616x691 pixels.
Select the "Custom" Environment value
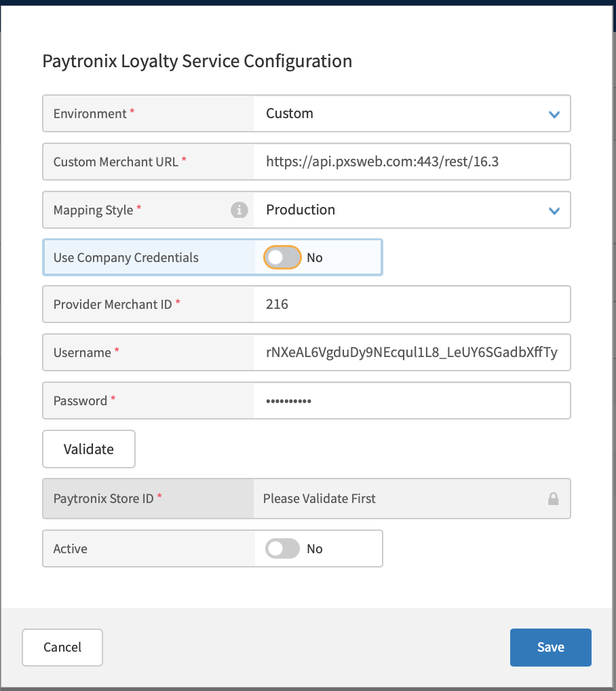(x=290, y=113)
